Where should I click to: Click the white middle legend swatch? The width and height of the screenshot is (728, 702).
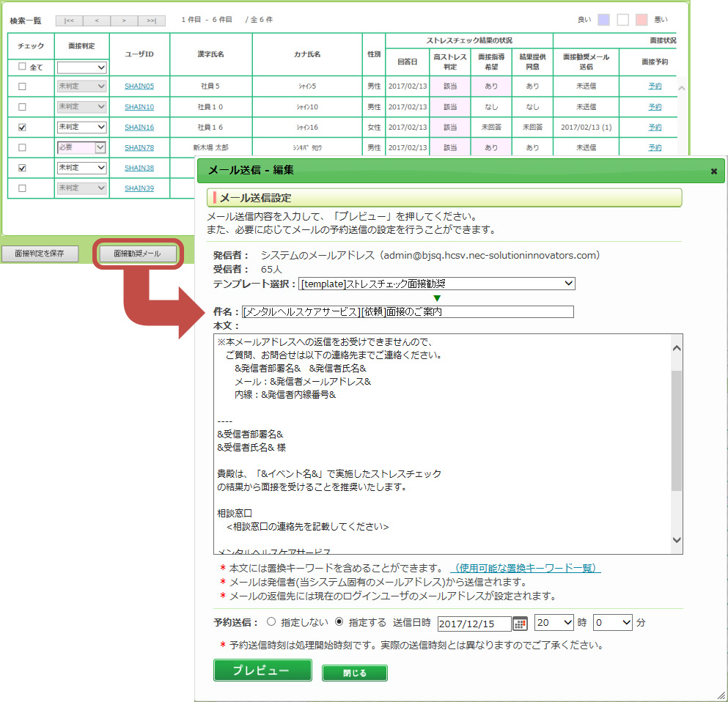click(x=622, y=20)
